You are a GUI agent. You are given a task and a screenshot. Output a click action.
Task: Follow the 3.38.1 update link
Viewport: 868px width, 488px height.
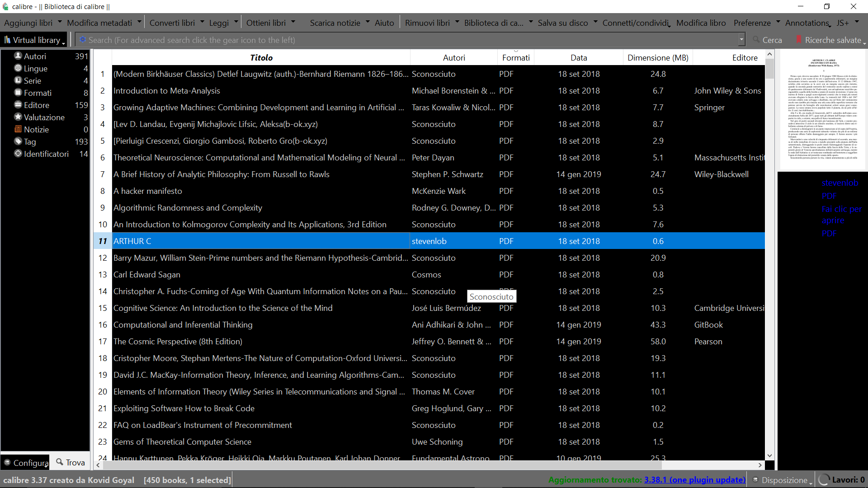click(694, 480)
